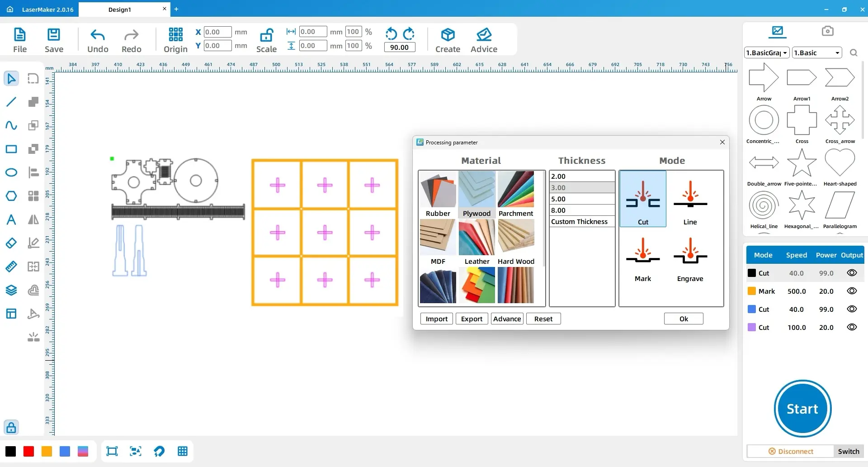The width and height of the screenshot is (868, 467).
Task: Click the Export button
Action: click(x=472, y=319)
